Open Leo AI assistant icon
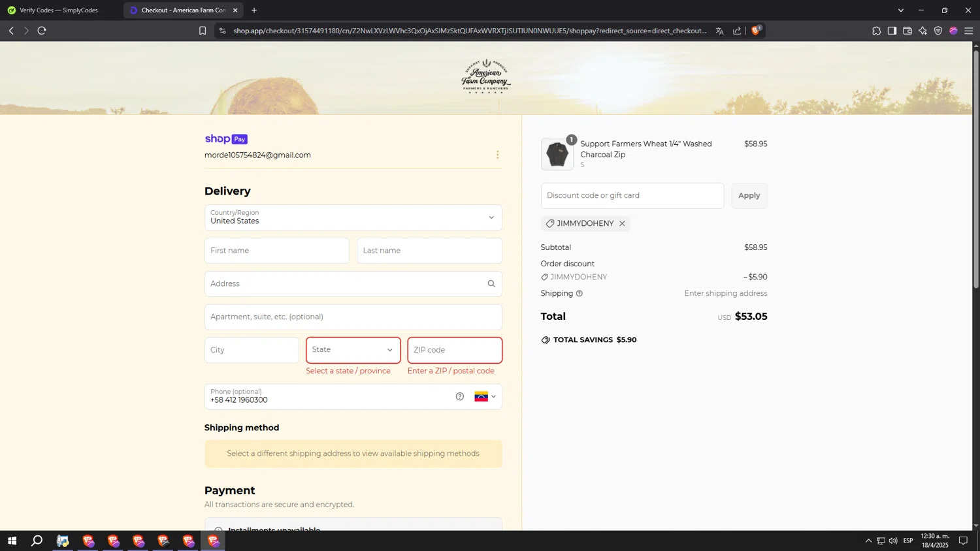 coord(923,31)
